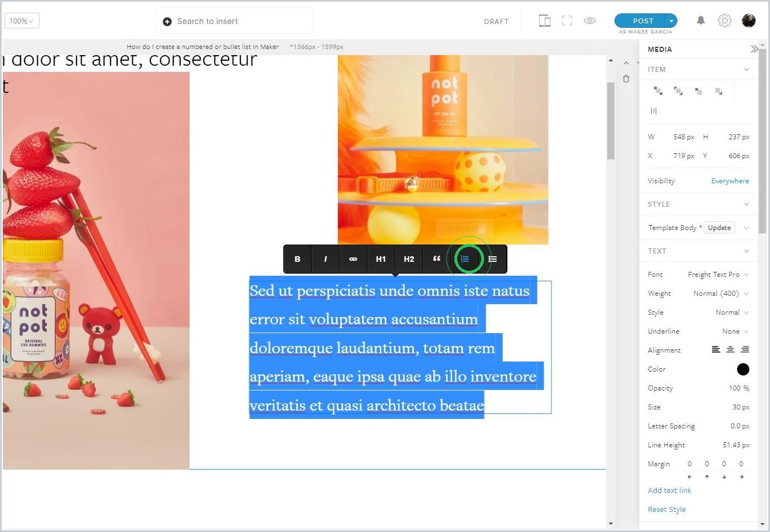Image resolution: width=770 pixels, height=532 pixels.
Task: Align text to the left
Action: tap(716, 350)
